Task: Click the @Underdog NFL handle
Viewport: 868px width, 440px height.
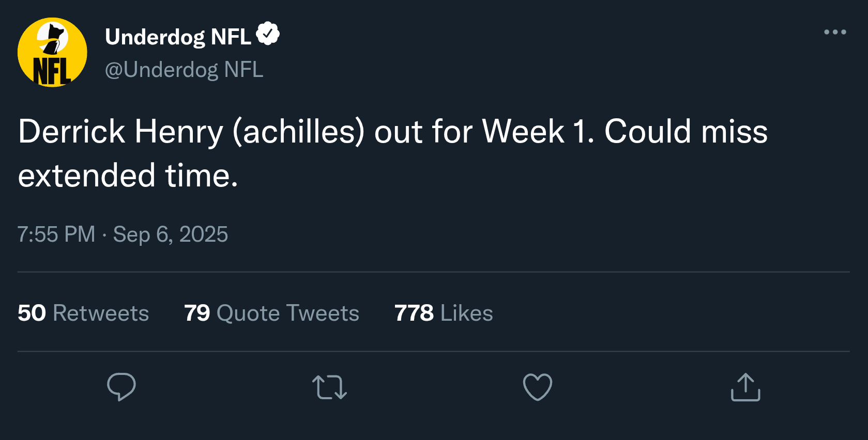Action: pos(184,70)
